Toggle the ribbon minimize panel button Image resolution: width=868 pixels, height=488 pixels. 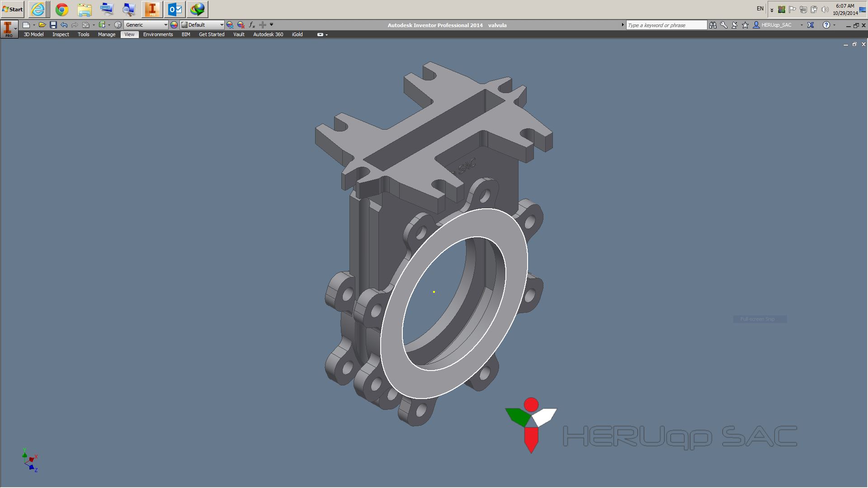(x=320, y=34)
